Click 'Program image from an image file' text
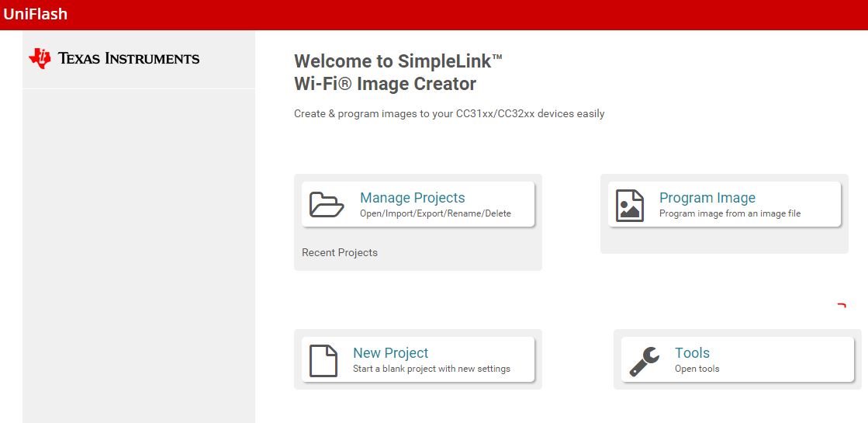 (x=730, y=213)
